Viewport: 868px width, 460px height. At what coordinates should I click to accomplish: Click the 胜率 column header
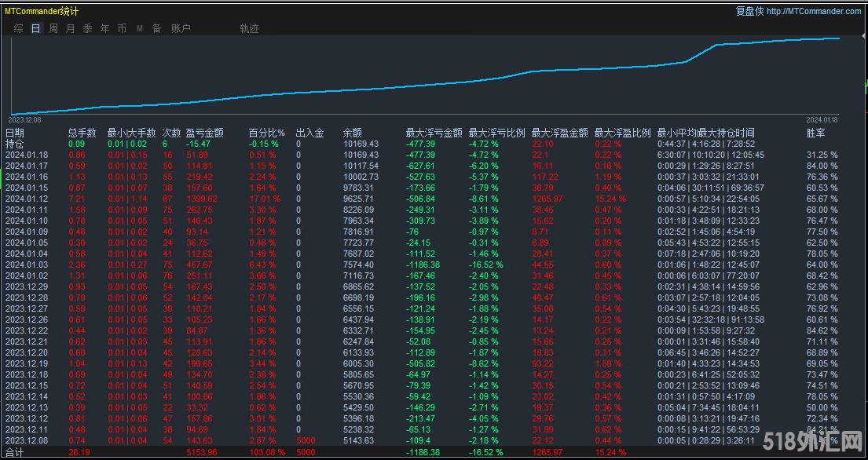815,133
